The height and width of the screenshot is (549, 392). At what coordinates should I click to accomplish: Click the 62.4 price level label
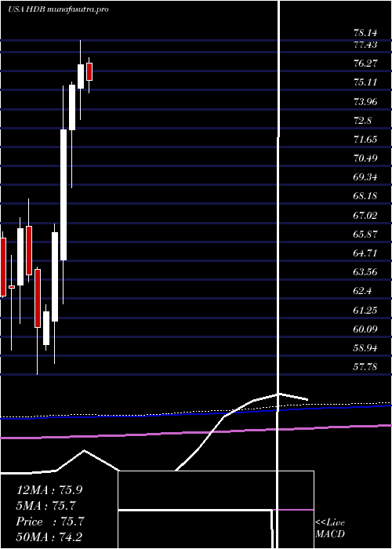362,291
